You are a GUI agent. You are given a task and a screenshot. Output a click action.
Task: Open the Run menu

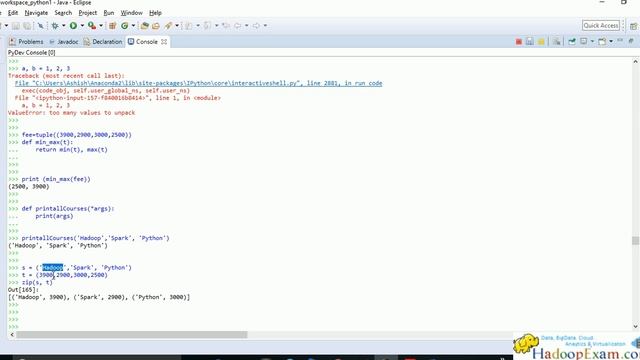pyautogui.click(x=109, y=13)
